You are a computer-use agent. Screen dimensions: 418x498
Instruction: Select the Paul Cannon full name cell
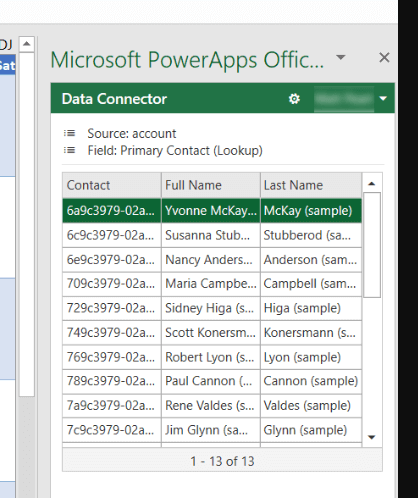coord(211,381)
